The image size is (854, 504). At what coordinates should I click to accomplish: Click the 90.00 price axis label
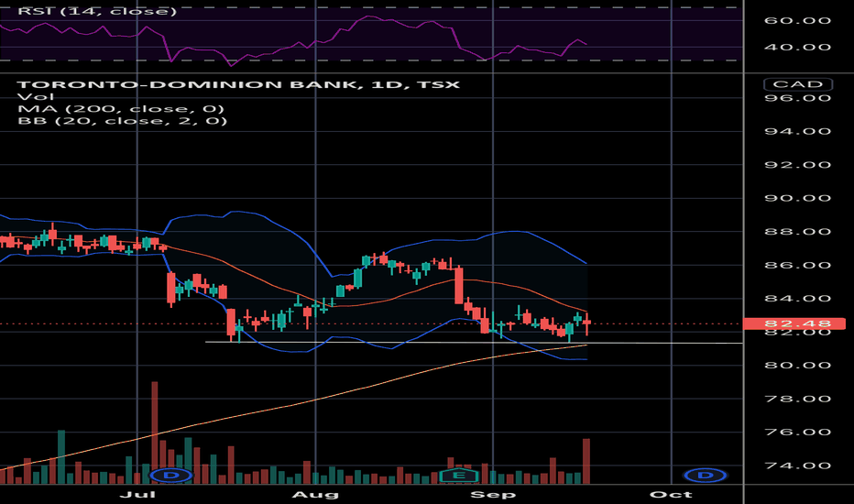point(798,198)
